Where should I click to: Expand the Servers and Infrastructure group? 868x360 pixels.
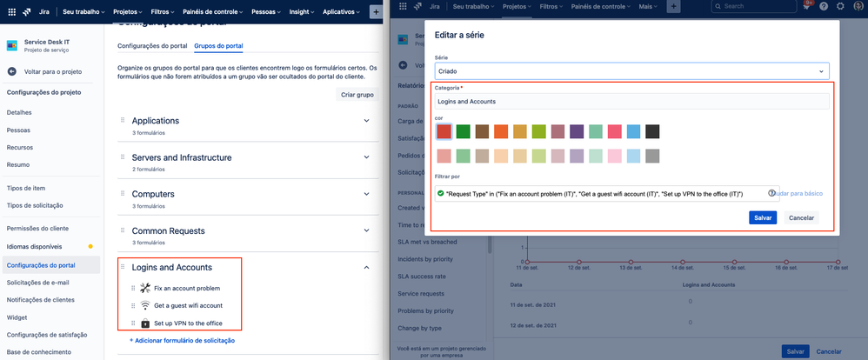pyautogui.click(x=366, y=157)
